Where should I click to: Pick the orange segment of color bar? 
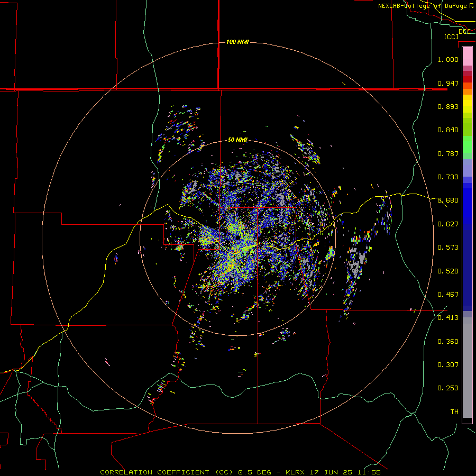(x=467, y=92)
